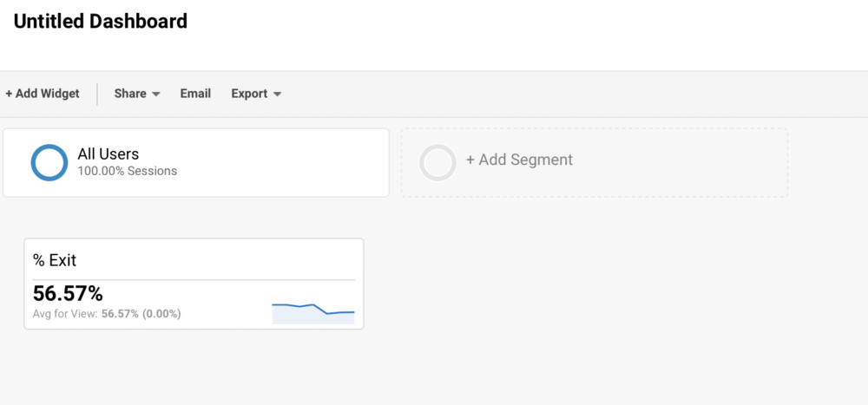Viewport: 868px width, 405px height.
Task: Click the blue All Users circle icon
Action: coord(49,162)
